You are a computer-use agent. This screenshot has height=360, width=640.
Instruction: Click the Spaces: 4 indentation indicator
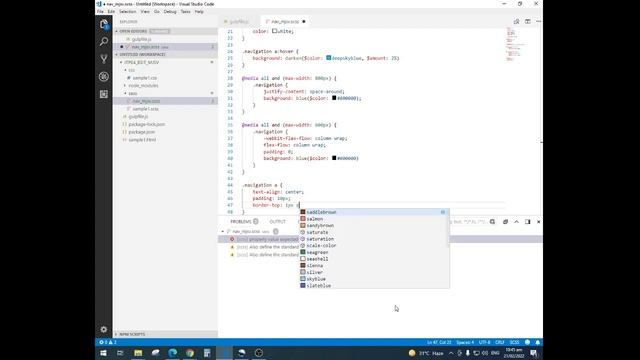[465, 342]
